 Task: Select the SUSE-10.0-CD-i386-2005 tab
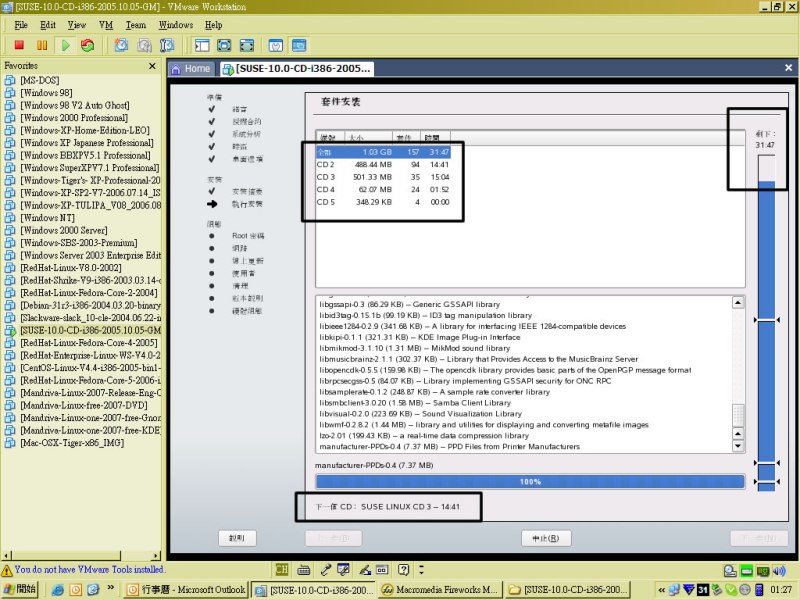point(296,68)
